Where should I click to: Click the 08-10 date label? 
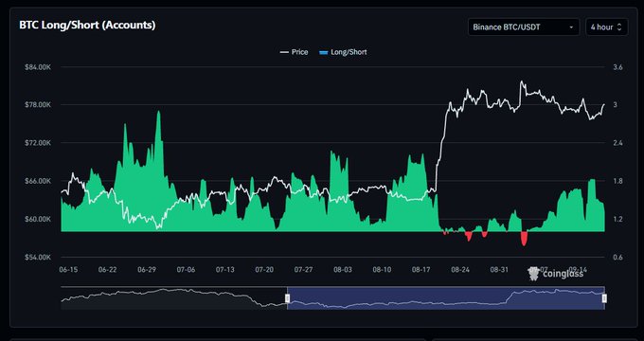[382, 270]
